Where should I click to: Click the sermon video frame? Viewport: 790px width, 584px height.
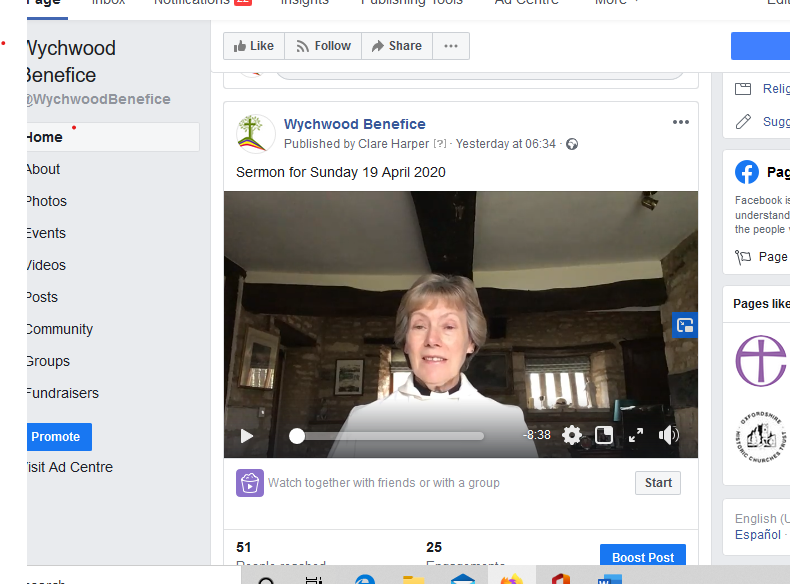pos(461,325)
